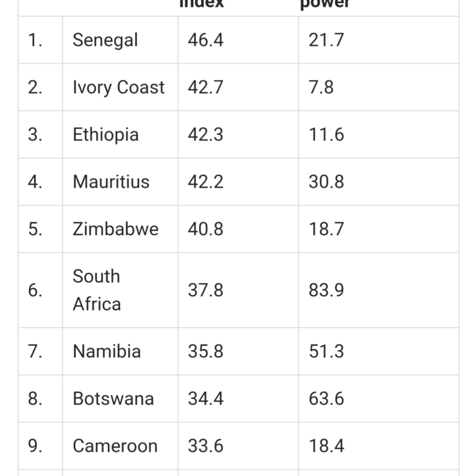Screen dimensions: 476x476
Task: Select the South Africa cell
Action: click(x=97, y=290)
